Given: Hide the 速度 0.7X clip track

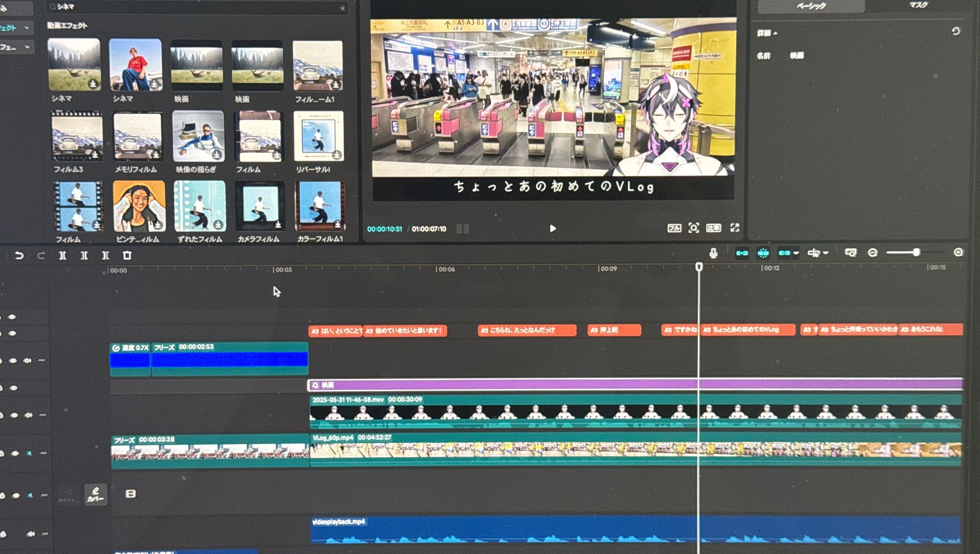Looking at the screenshot, I should pyautogui.click(x=13, y=360).
